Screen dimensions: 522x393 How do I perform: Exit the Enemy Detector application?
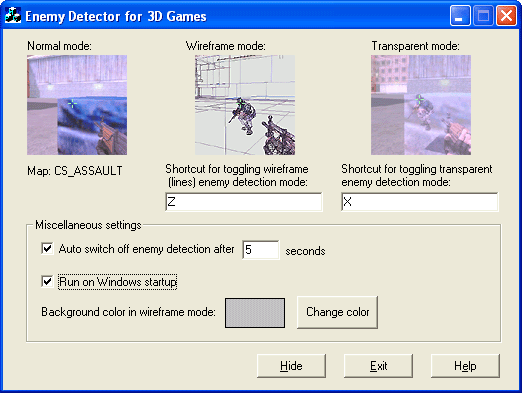click(378, 366)
